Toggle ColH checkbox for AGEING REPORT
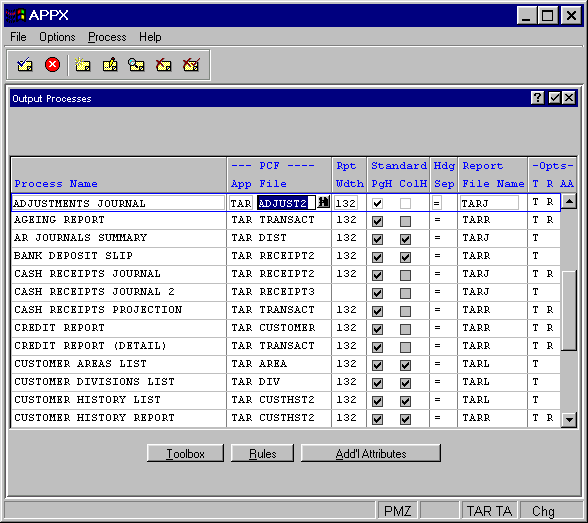The width and height of the screenshot is (588, 523). [x=405, y=221]
